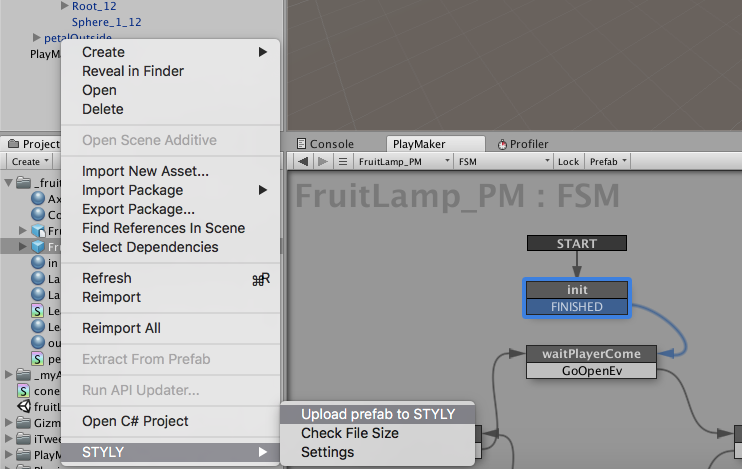Open the FruitLamp_PM object dropdown
742x469 pixels.
tap(404, 161)
